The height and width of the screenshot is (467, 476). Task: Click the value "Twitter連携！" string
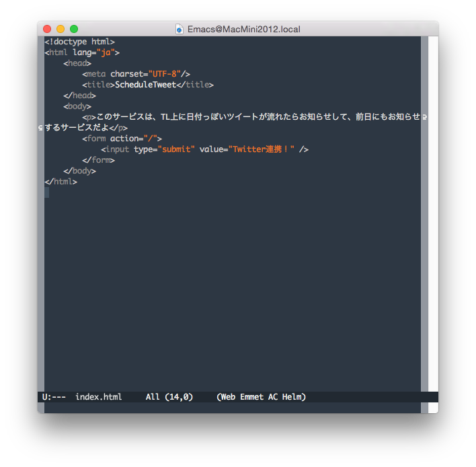[x=261, y=149]
